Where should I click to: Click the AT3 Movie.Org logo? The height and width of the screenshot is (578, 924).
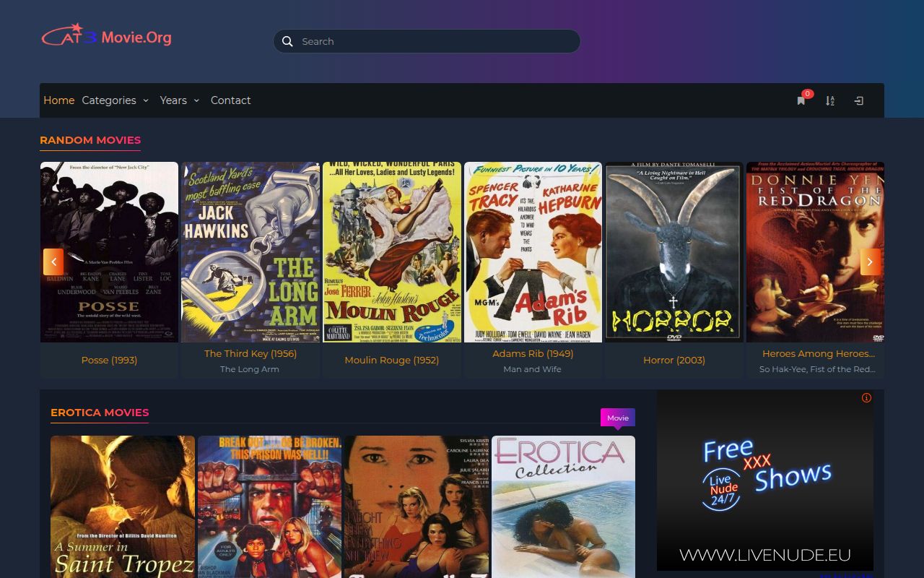pyautogui.click(x=106, y=35)
